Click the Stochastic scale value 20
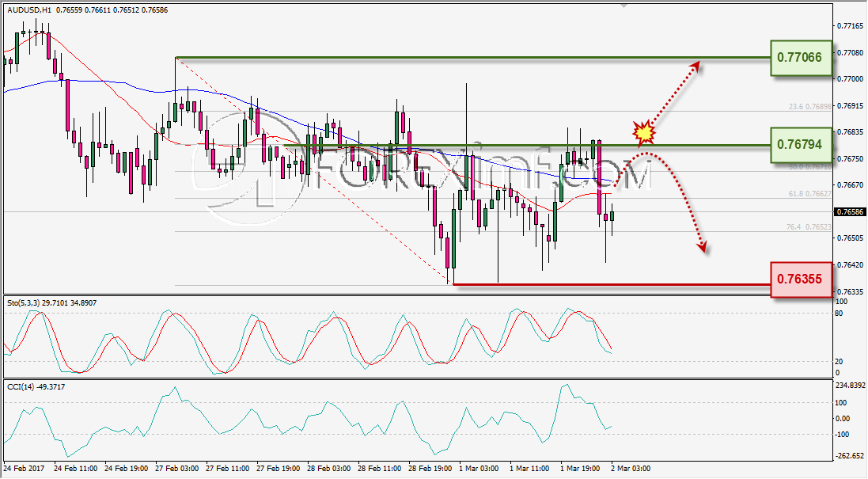Viewport: 868px width, 479px height. coord(839,362)
